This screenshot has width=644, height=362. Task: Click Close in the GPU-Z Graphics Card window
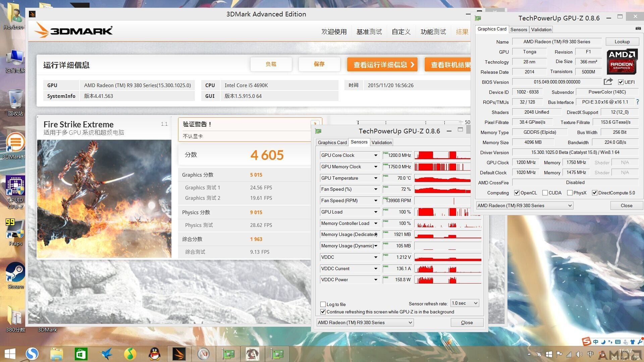[627, 205]
